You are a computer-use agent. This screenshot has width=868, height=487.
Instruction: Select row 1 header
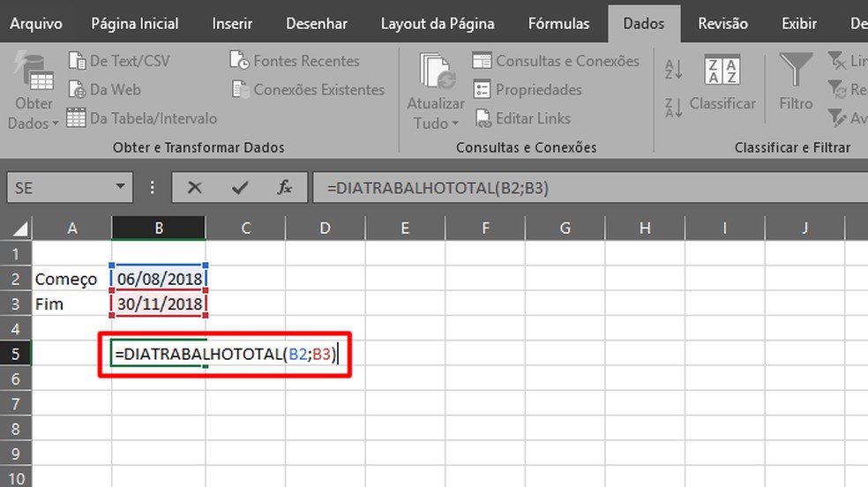[16, 254]
